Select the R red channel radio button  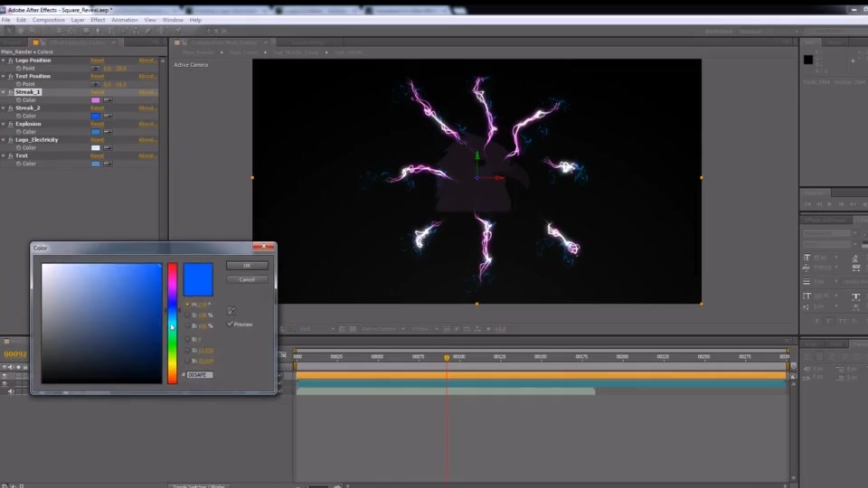pyautogui.click(x=187, y=339)
